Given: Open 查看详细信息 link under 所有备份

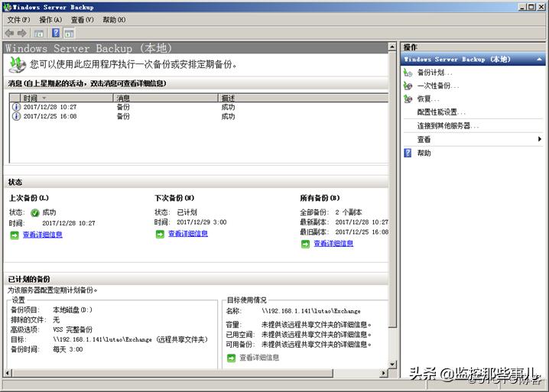Looking at the screenshot, I should pos(333,244).
